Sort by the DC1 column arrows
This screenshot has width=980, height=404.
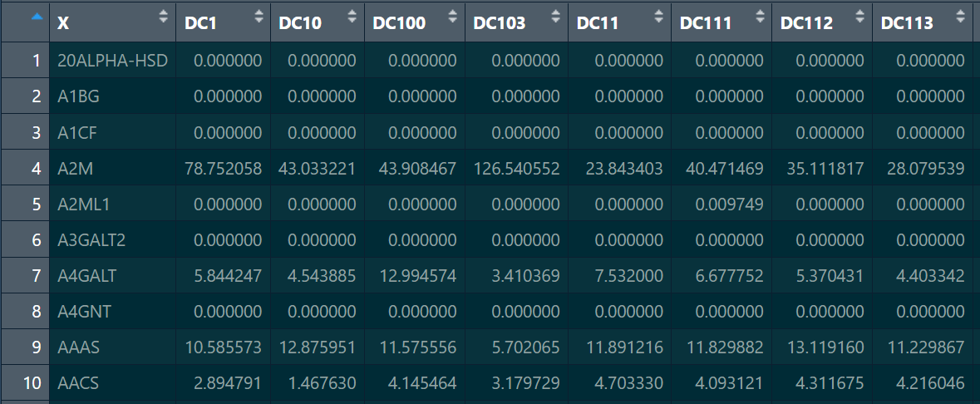pyautogui.click(x=259, y=17)
